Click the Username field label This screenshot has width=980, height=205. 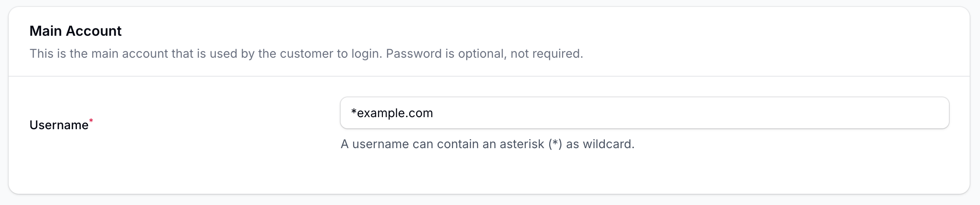(x=59, y=125)
